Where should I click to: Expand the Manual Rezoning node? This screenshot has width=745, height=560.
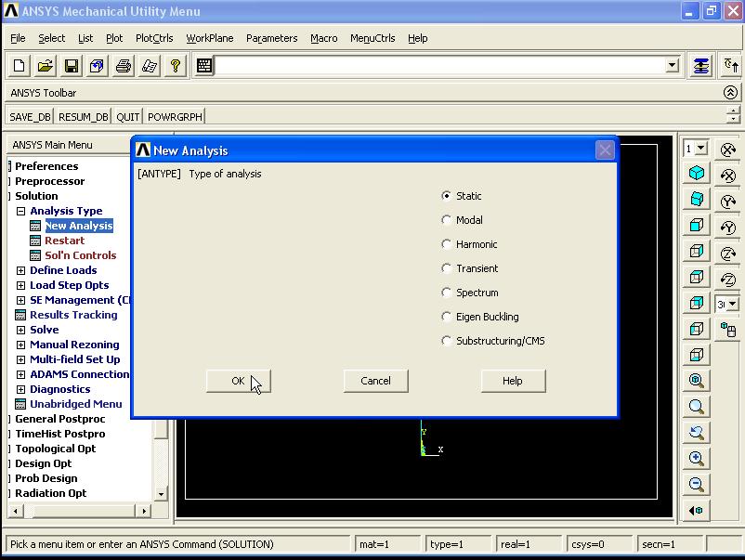21,345
